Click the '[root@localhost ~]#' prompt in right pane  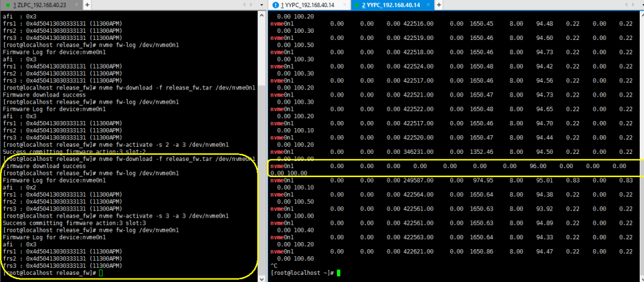click(x=302, y=273)
